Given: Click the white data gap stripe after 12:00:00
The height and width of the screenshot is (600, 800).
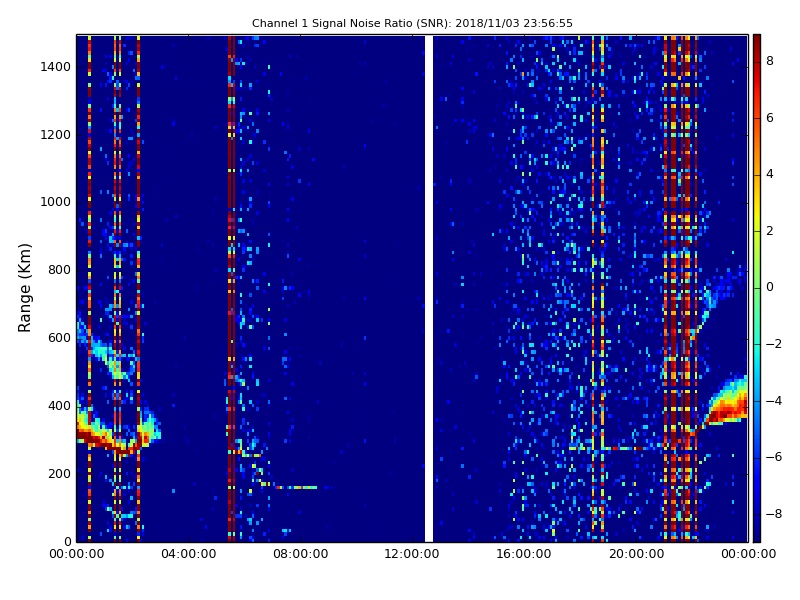Looking at the screenshot, I should [429, 288].
